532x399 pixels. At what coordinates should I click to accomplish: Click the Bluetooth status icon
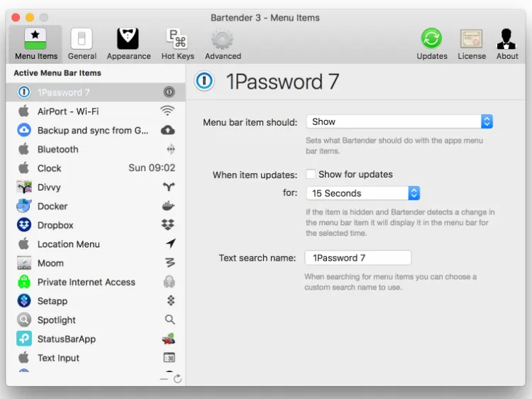(x=171, y=149)
